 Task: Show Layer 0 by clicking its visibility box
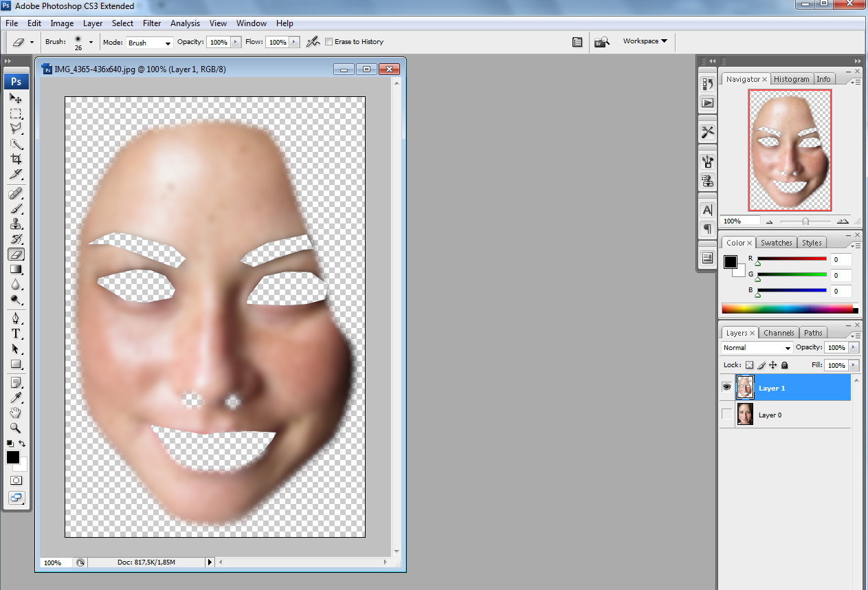click(x=727, y=415)
